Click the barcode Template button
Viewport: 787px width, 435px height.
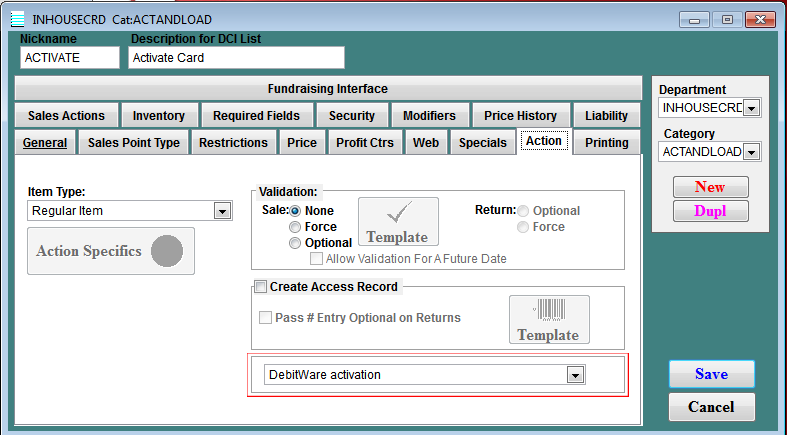point(549,320)
